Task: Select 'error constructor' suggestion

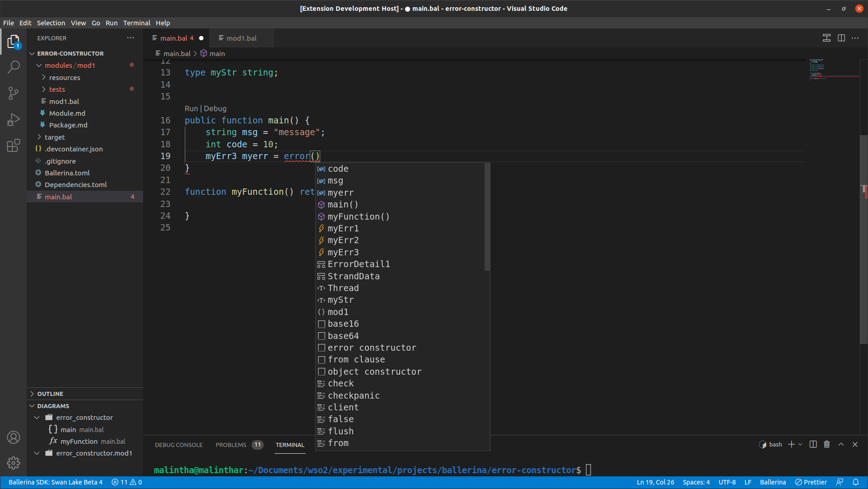Action: (x=372, y=348)
